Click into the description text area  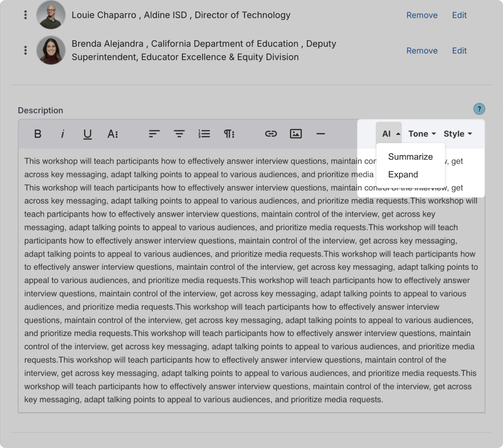251,280
